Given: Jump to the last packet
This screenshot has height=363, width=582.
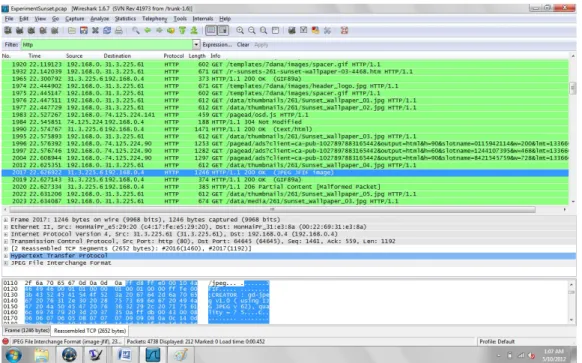Looking at the screenshot, I should coord(194,30).
